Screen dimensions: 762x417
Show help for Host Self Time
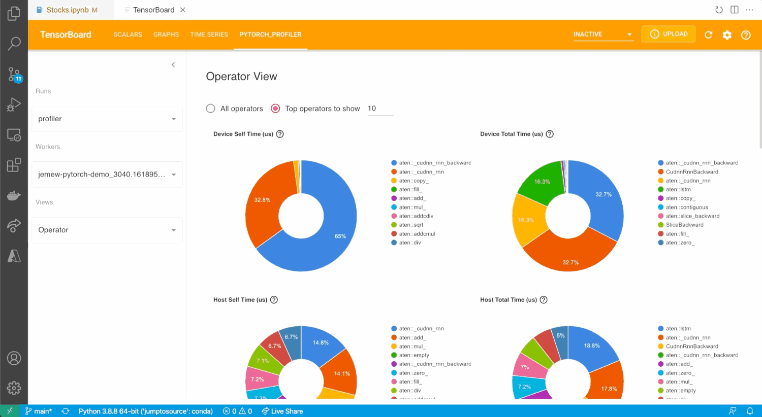point(274,300)
